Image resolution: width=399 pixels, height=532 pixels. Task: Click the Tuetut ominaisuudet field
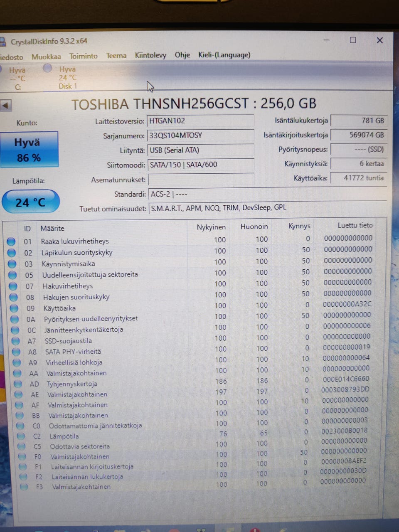tap(267, 208)
